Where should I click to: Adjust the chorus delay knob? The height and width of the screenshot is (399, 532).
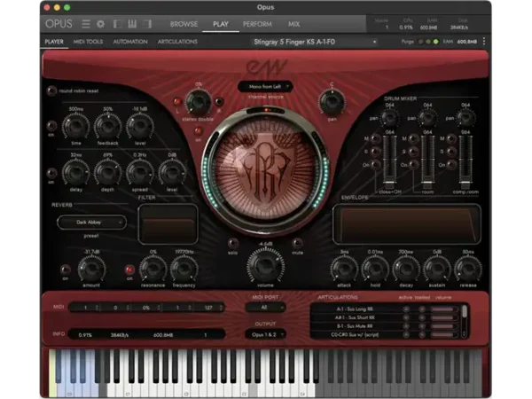point(75,172)
